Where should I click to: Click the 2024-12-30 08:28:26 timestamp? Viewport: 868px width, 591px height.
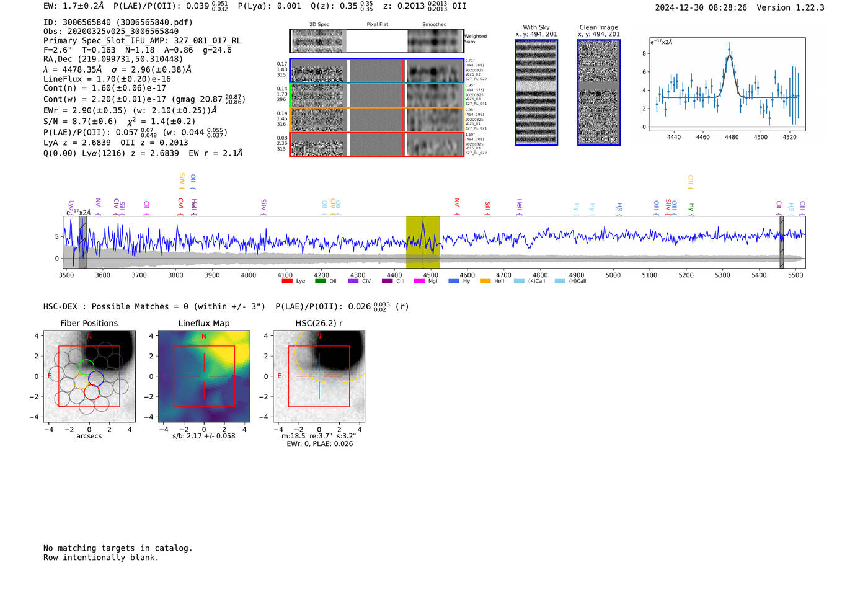[x=701, y=7]
